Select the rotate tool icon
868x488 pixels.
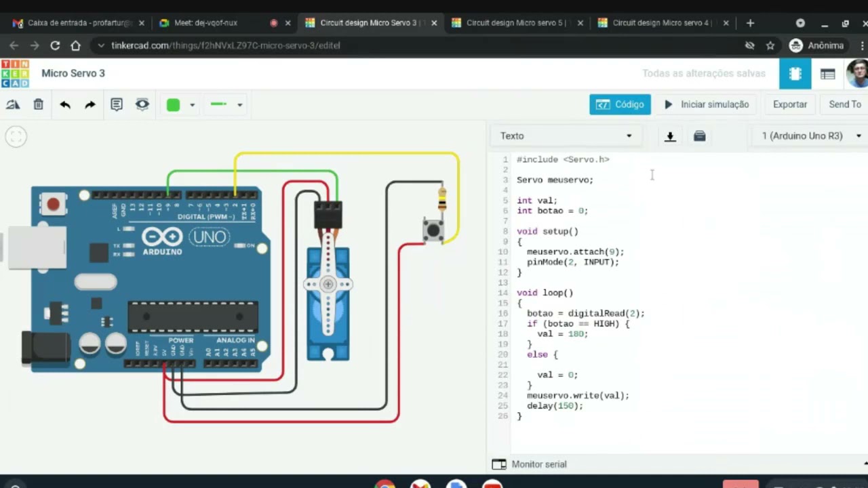click(13, 104)
